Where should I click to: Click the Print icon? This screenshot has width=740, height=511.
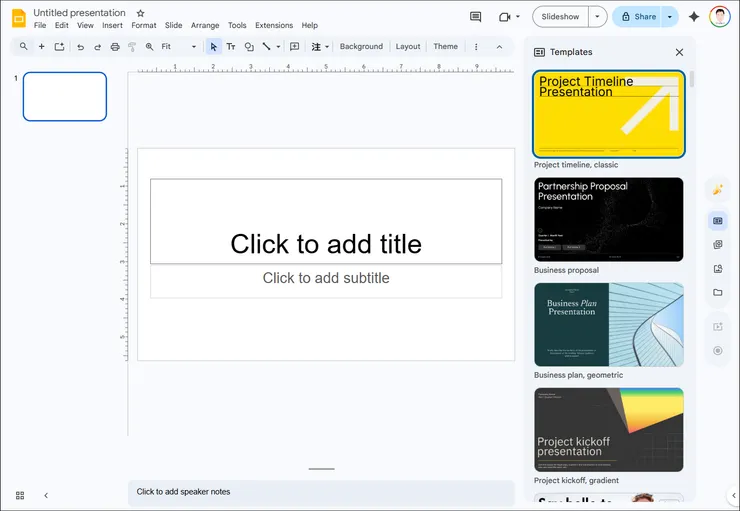click(115, 47)
